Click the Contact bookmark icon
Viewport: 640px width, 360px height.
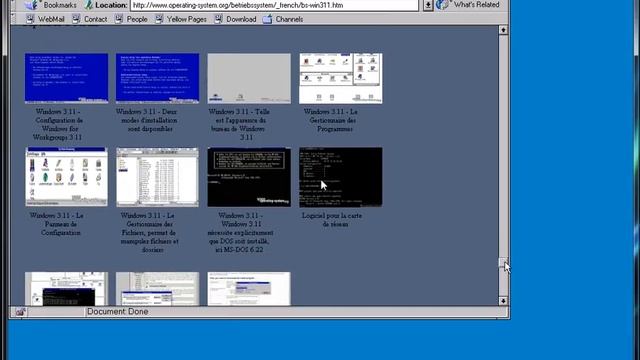[x=76, y=19]
